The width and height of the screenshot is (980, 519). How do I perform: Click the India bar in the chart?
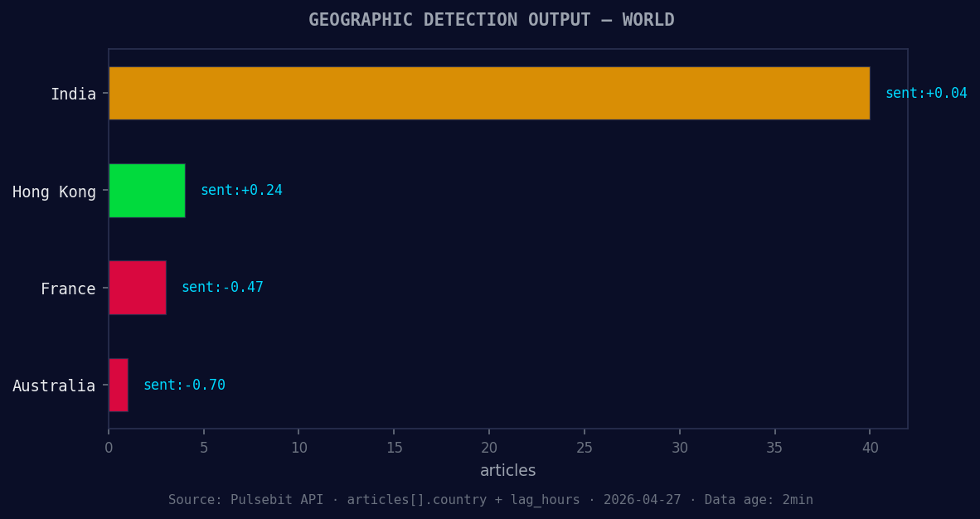489,93
